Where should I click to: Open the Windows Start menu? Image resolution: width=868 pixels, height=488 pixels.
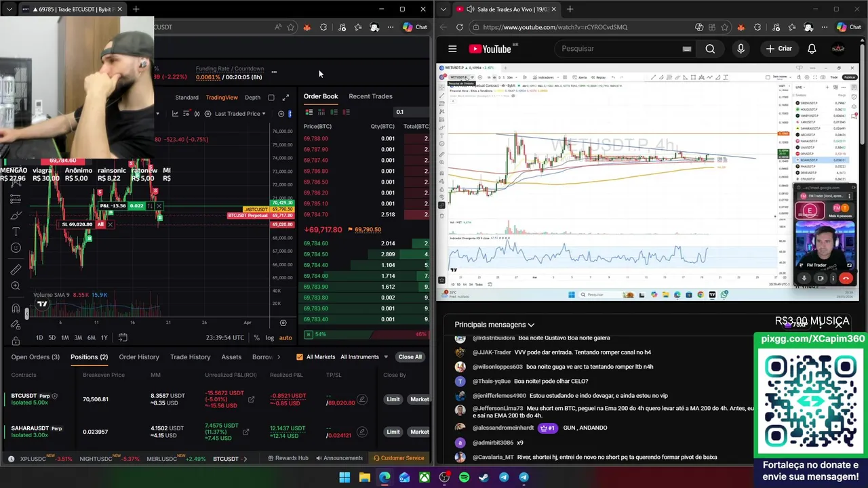[x=344, y=477]
